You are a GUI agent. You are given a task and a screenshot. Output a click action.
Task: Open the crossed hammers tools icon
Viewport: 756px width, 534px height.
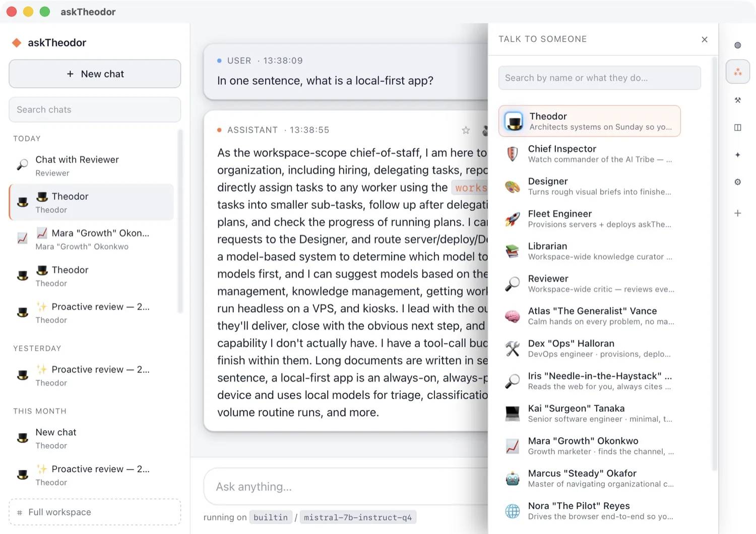tap(737, 100)
